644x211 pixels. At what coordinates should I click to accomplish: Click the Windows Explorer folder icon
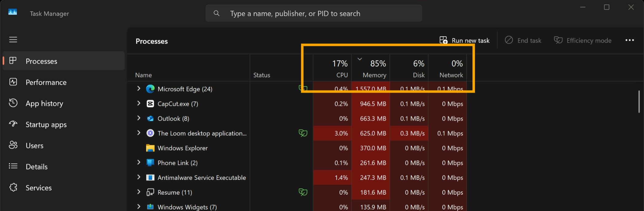(150, 148)
